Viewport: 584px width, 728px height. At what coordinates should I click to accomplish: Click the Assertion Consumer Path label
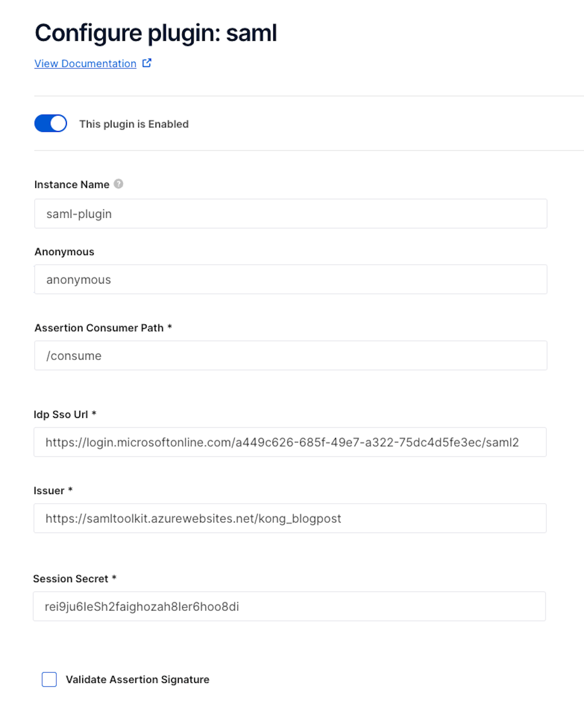[99, 328]
